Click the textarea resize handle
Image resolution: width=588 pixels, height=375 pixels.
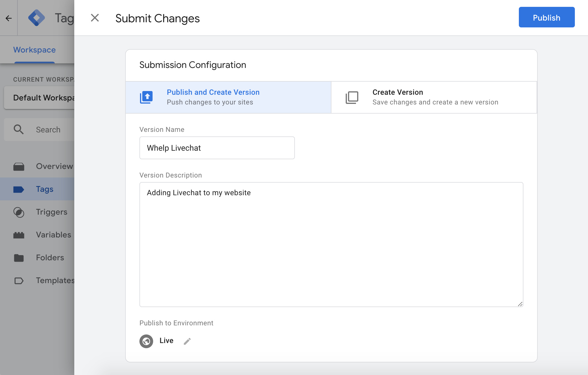[520, 304]
